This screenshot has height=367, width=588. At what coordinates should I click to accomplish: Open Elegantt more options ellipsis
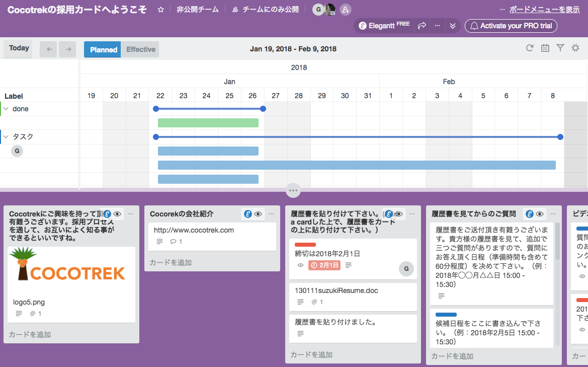pos(437,26)
